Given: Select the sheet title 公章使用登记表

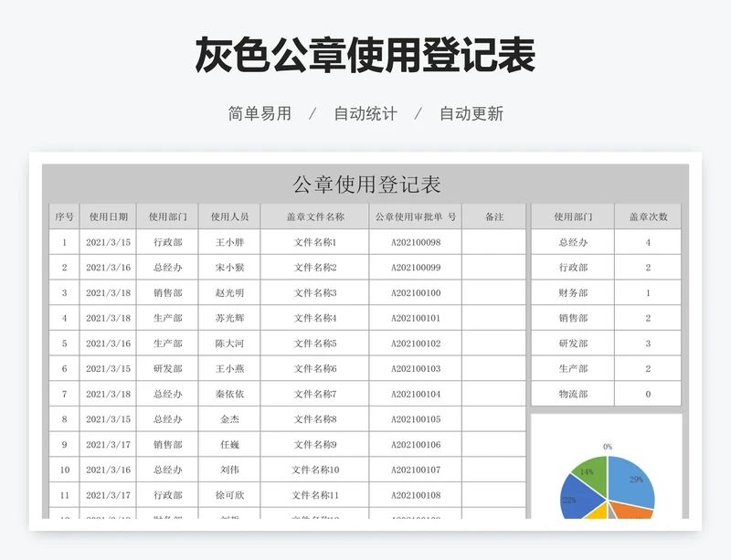Looking at the screenshot, I should tap(366, 185).
